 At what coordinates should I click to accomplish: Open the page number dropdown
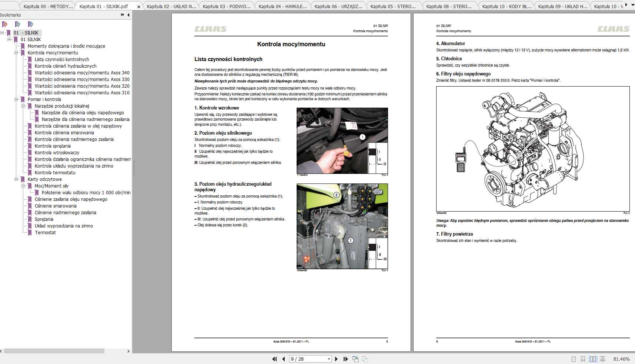(329, 359)
